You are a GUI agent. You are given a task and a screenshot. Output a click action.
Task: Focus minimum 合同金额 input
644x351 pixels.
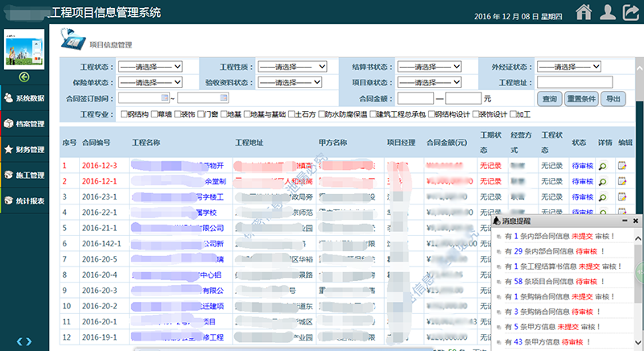click(x=415, y=98)
